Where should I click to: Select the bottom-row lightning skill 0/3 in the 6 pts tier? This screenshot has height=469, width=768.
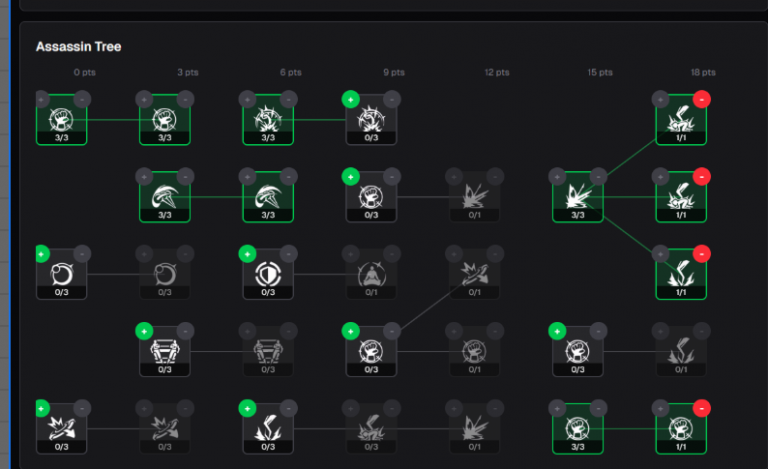pos(268,429)
